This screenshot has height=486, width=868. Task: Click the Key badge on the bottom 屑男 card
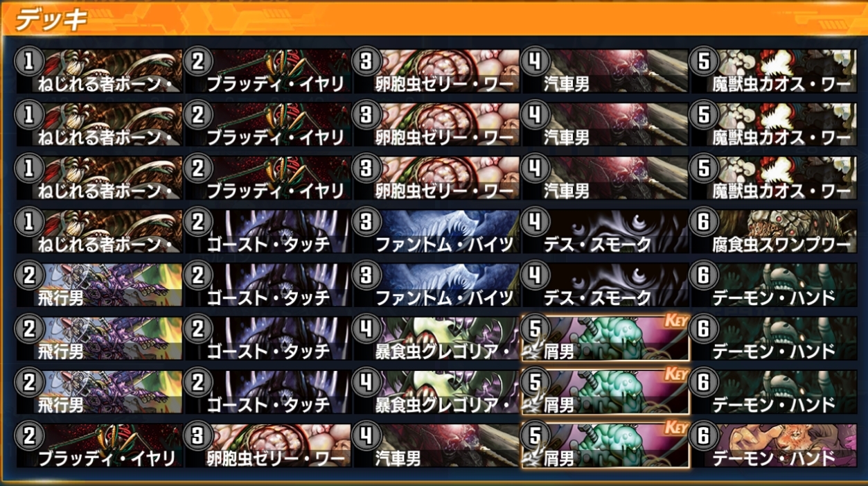tap(675, 428)
